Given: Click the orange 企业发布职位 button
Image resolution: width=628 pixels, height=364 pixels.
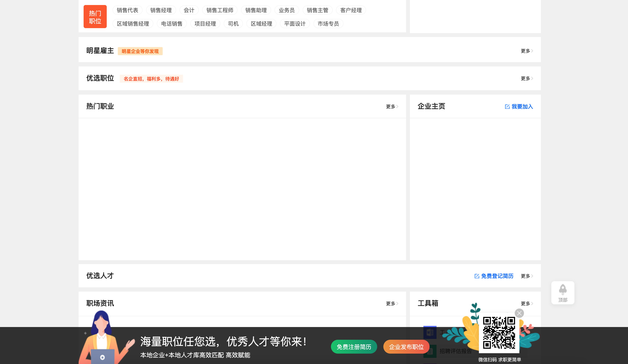Looking at the screenshot, I should coord(406,347).
